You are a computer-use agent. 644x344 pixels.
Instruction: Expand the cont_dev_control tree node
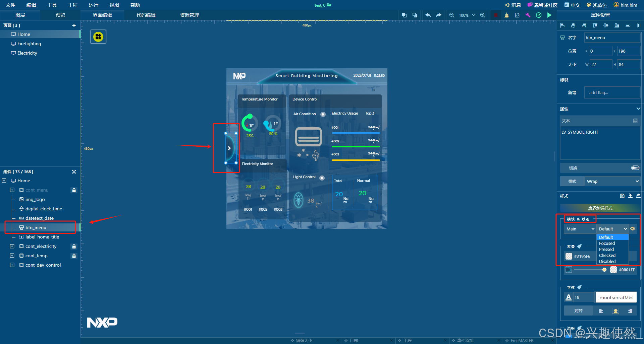[12, 265]
